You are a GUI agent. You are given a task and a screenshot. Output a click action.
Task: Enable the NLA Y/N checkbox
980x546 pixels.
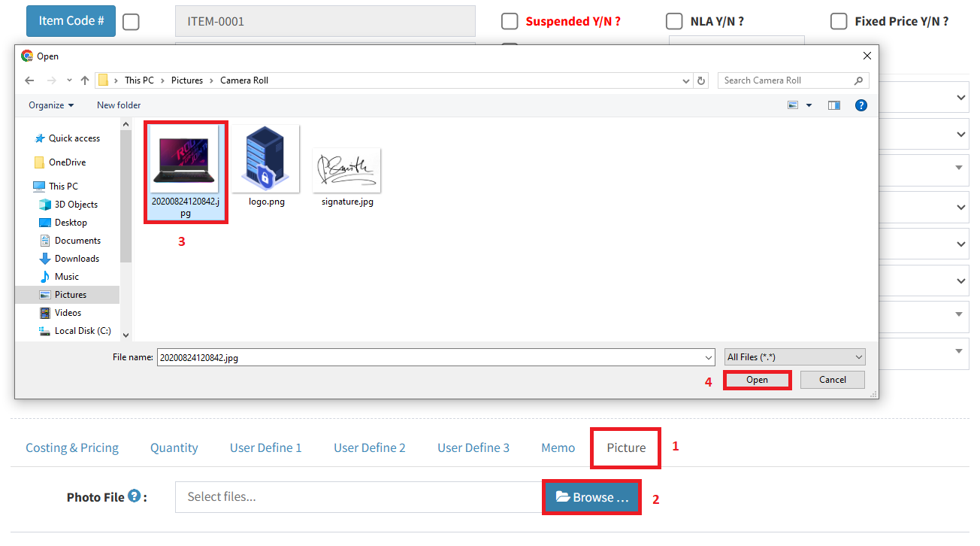[674, 21]
